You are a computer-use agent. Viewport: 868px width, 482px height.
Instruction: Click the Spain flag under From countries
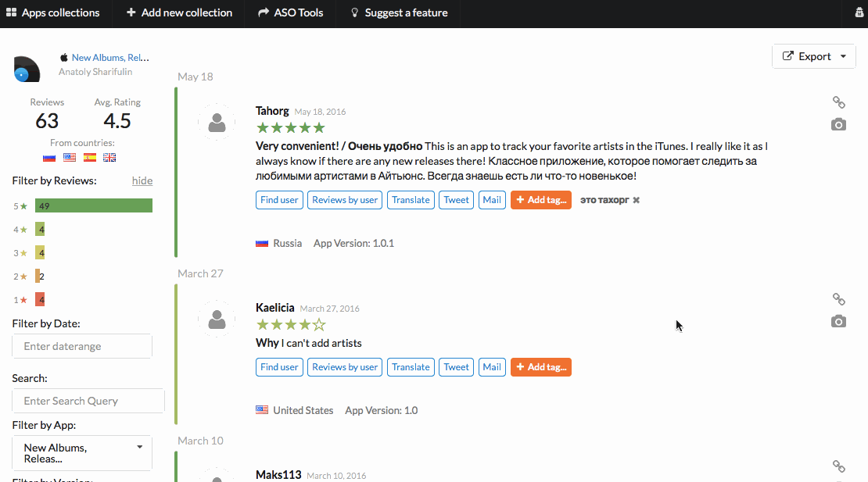90,157
